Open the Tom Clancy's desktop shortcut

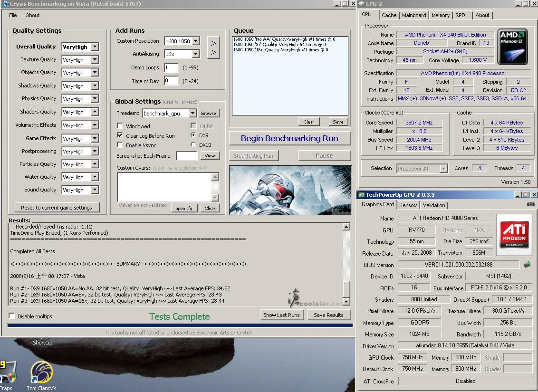point(41,374)
